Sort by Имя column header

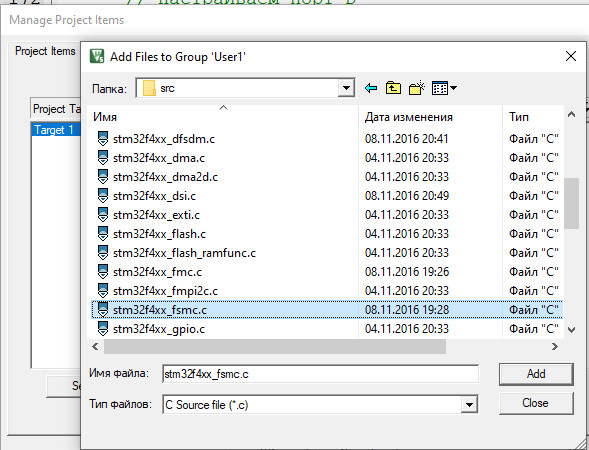pyautogui.click(x=223, y=117)
